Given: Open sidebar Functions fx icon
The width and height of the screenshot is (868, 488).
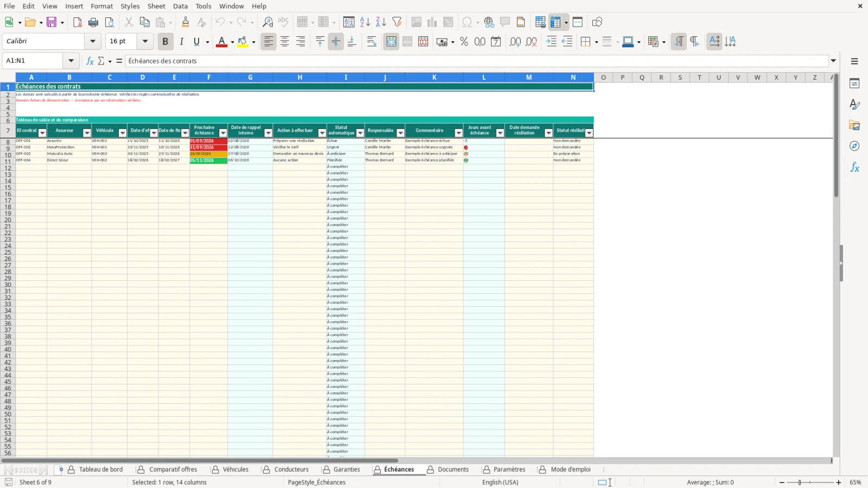Looking at the screenshot, I should click(854, 168).
